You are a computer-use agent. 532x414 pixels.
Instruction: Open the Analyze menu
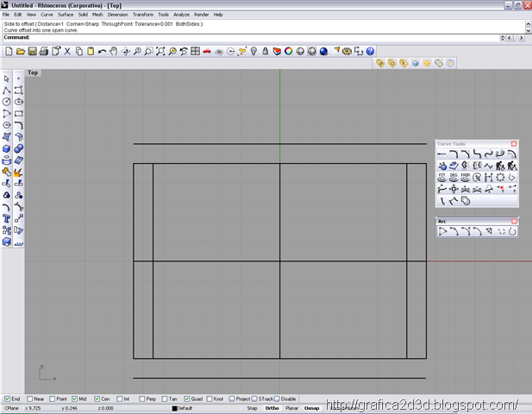coord(181,15)
